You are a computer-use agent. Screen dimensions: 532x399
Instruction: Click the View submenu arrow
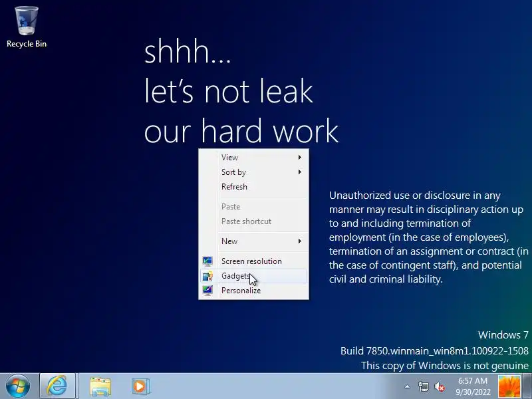click(300, 158)
